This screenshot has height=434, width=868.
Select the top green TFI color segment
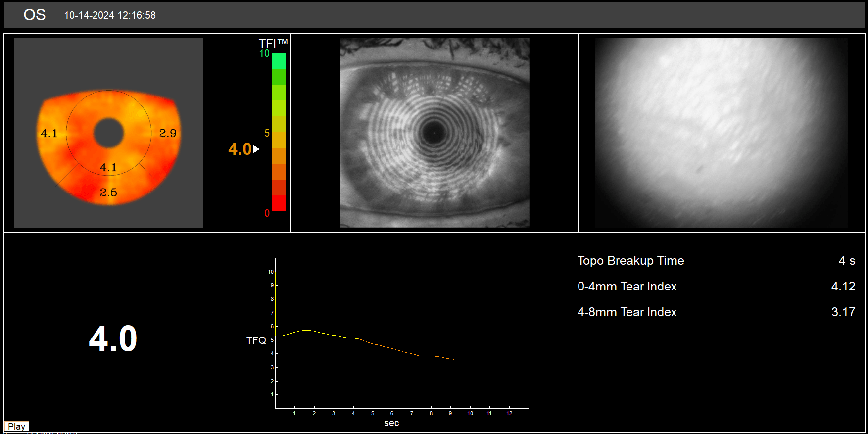pyautogui.click(x=279, y=61)
